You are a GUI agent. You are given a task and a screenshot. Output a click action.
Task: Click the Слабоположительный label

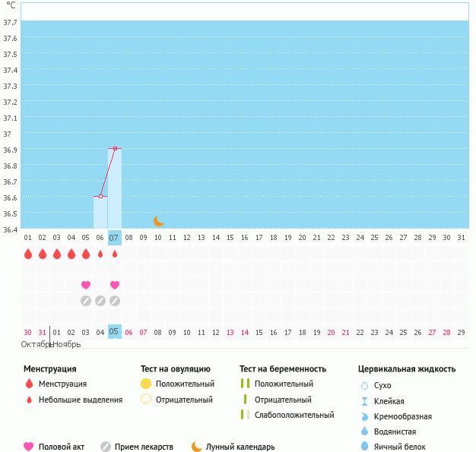294,415
